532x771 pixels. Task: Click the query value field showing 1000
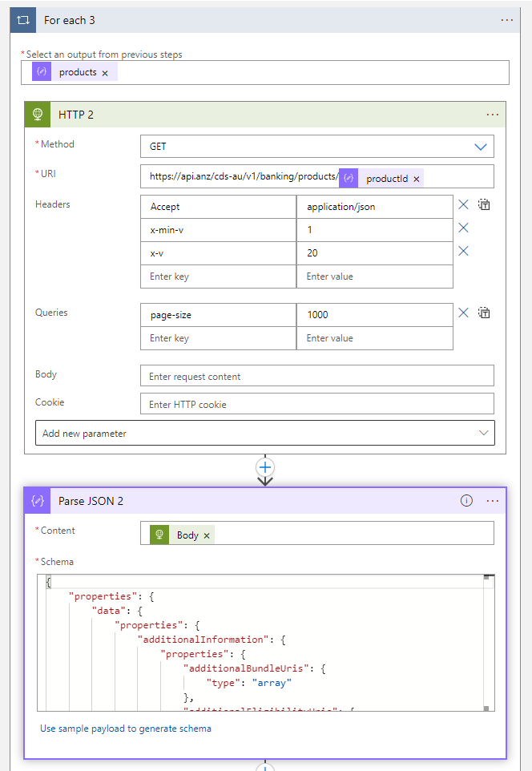(x=375, y=315)
